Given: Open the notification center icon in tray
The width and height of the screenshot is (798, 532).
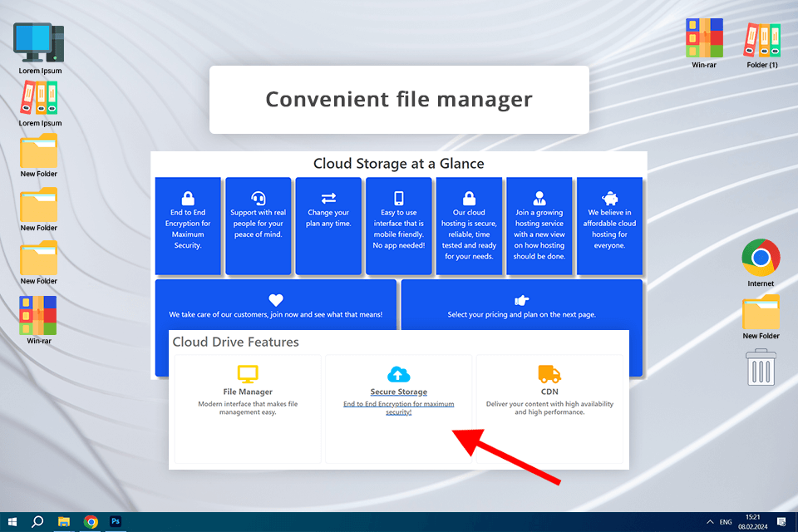Looking at the screenshot, I should coord(781,522).
